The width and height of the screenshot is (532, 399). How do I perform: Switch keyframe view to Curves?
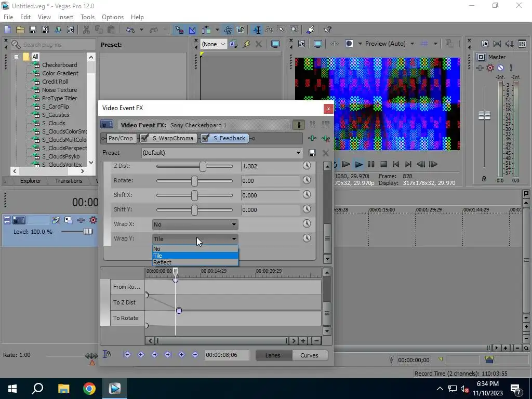pyautogui.click(x=309, y=355)
